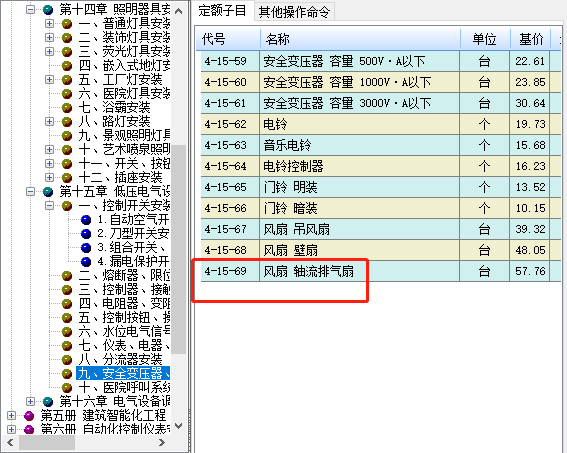567x453 pixels.
Task: Collapse the 一、控制开关安装 node
Action: click(50, 206)
